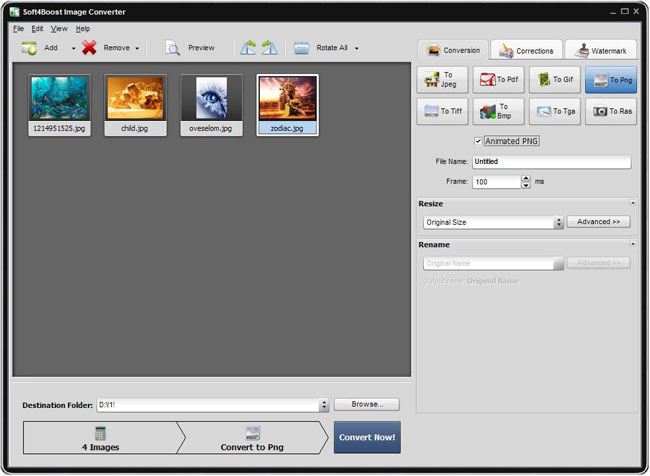Click the red Remove X icon
The width and height of the screenshot is (650, 476).
point(89,48)
